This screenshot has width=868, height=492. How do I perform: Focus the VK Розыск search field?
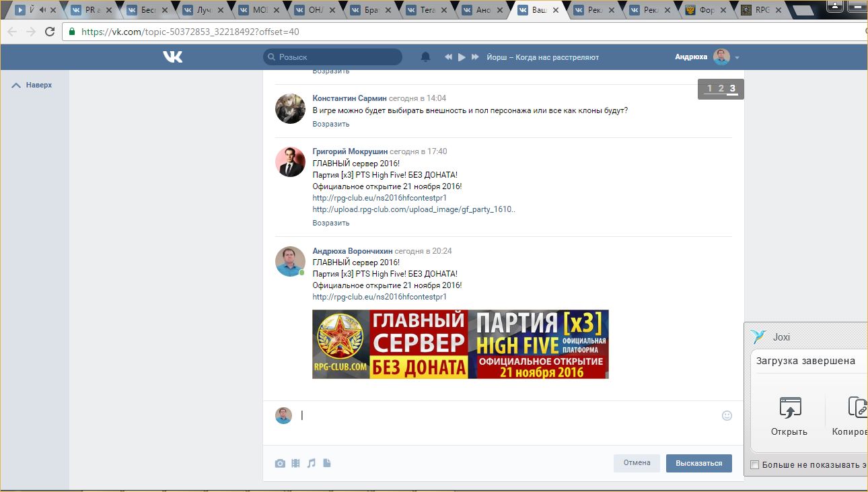(x=332, y=57)
